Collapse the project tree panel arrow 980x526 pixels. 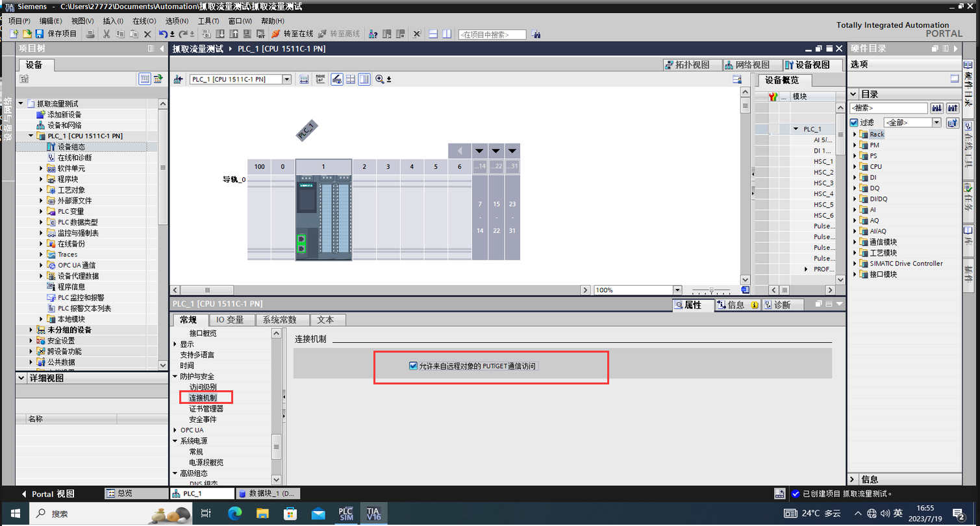click(x=162, y=49)
